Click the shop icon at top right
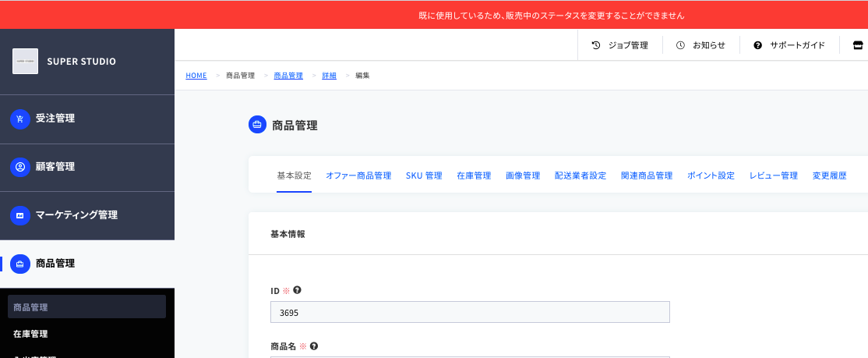Viewport: 868px width, 358px height. [858, 45]
